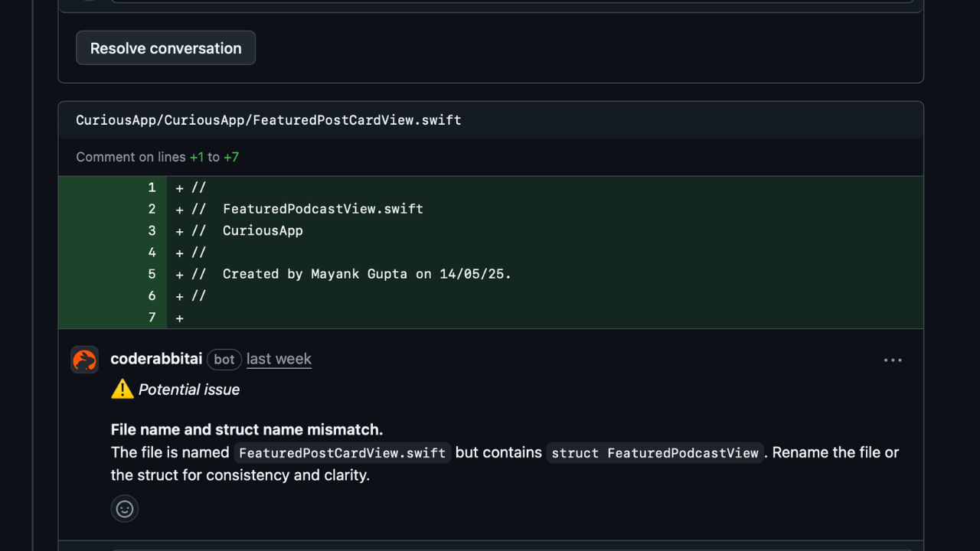
Task: Click the +1 starting line reference
Action: (x=197, y=157)
